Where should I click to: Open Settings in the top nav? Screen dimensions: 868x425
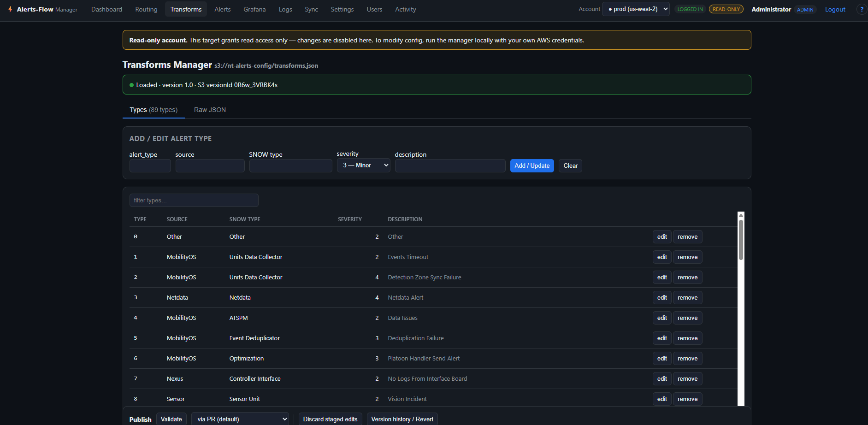(x=342, y=9)
